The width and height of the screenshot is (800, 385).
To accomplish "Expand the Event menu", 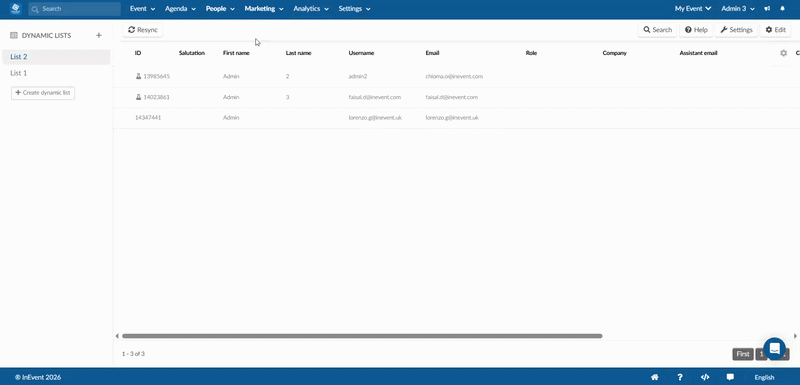I will click(142, 9).
